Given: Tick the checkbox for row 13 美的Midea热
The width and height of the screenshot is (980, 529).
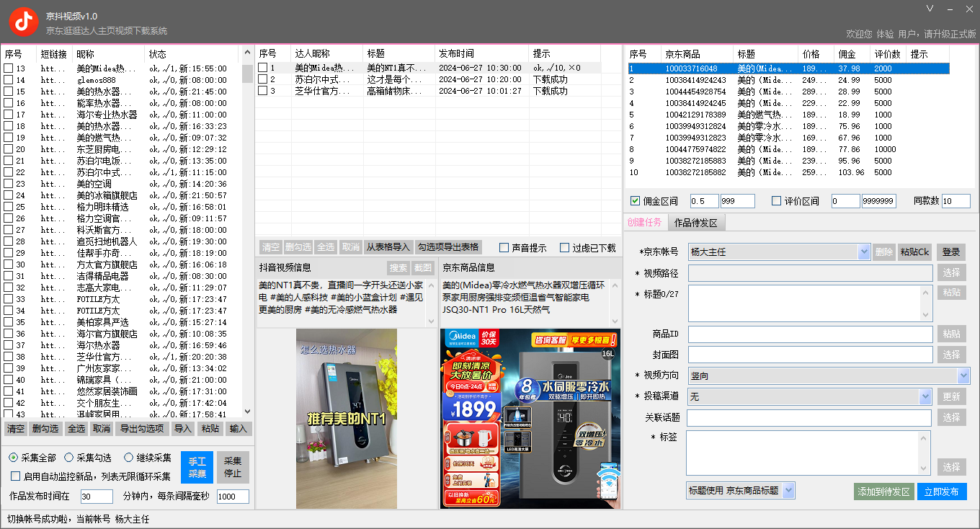Looking at the screenshot, I should [x=8, y=68].
